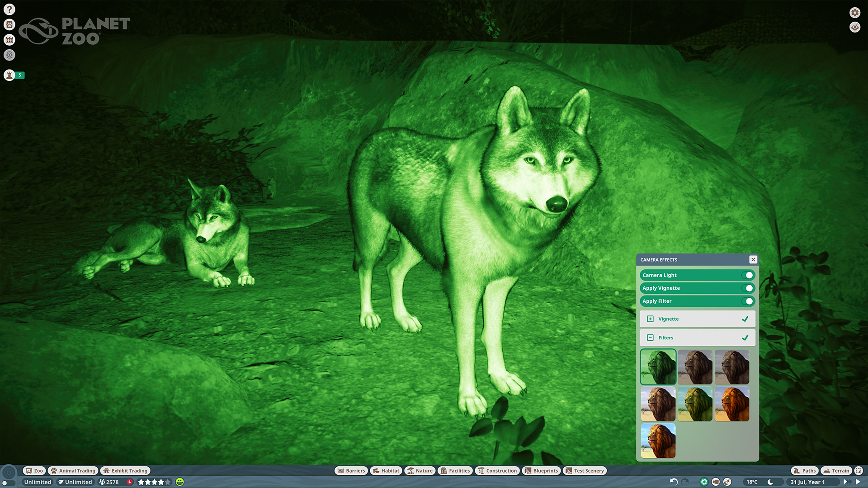The width and height of the screenshot is (868, 488).
Task: Open the Blueprints build tab
Action: coord(542,471)
